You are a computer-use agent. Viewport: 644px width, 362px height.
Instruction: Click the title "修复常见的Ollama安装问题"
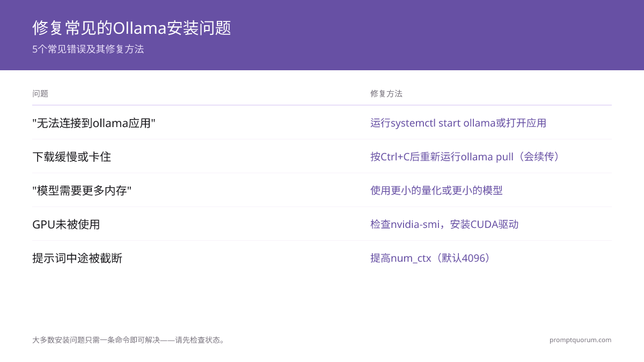tap(131, 28)
